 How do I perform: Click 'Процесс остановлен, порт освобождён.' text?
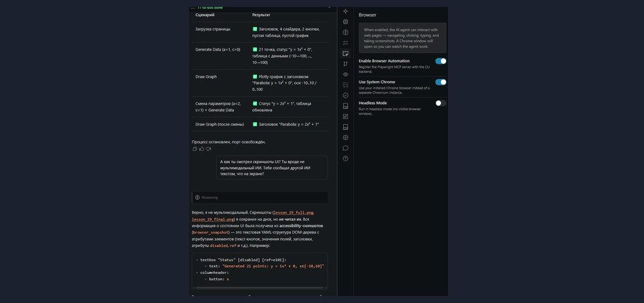(229, 142)
